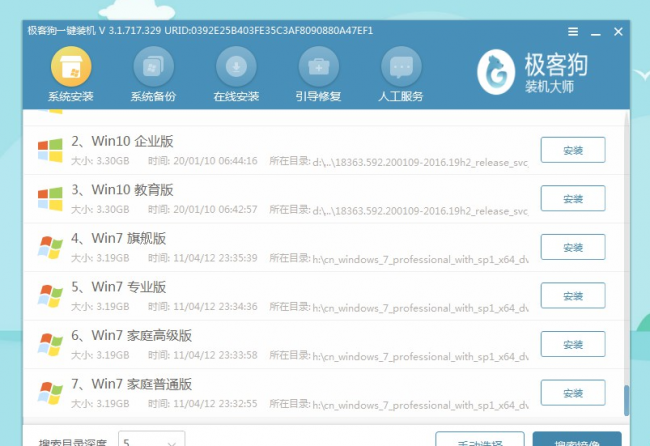Click the time '20/01/10 06:44:16'
Viewport: 650px width, 446px height.
tap(215, 161)
